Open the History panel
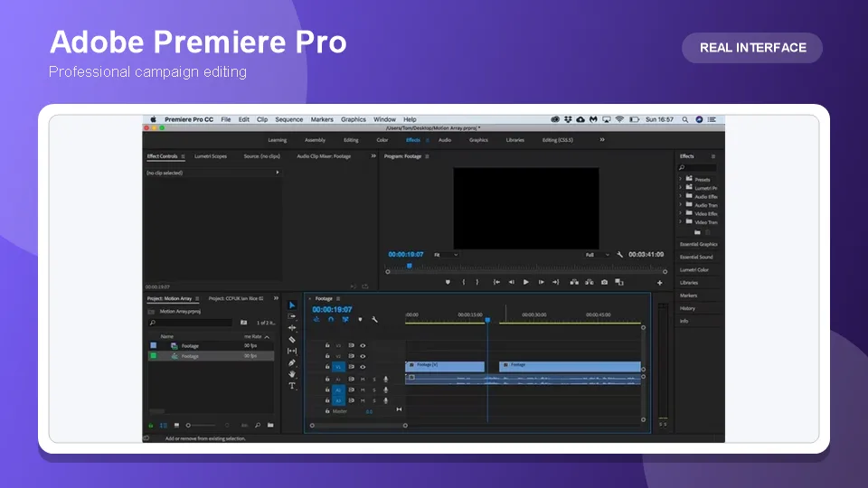This screenshot has height=488, width=868. tap(687, 309)
